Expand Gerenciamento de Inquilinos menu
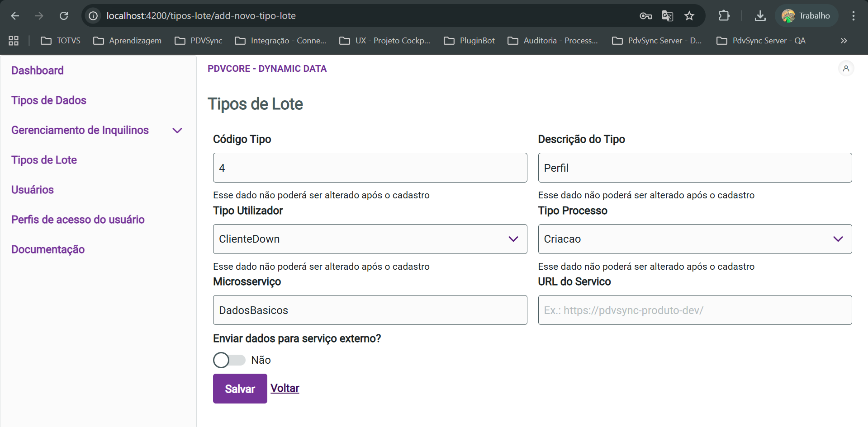 coord(177,131)
